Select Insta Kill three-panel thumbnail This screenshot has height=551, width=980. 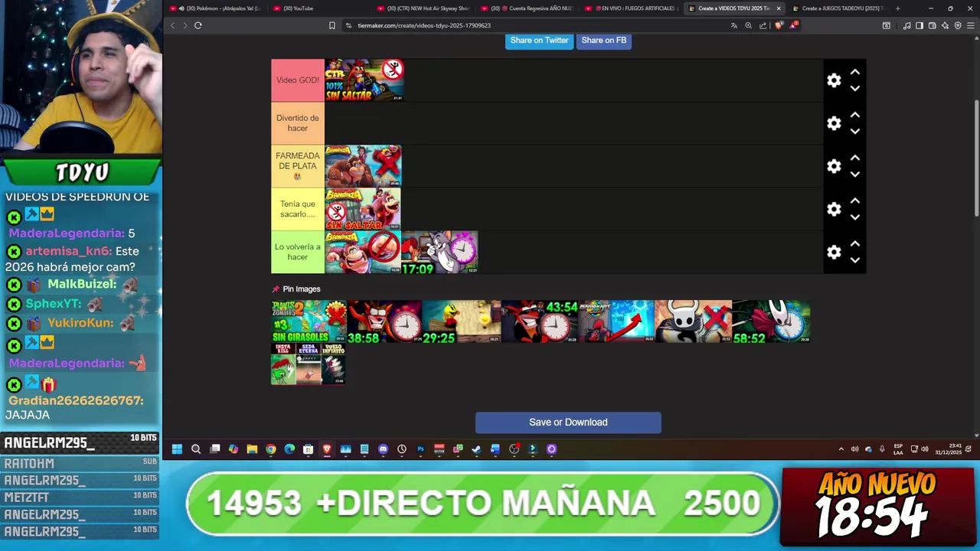tap(308, 364)
